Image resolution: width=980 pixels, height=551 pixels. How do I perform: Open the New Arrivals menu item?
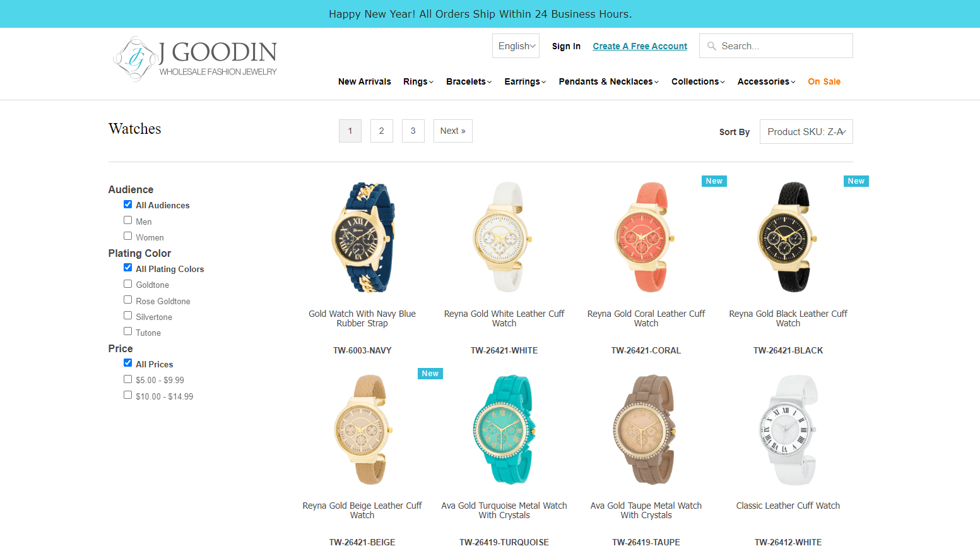tap(364, 81)
